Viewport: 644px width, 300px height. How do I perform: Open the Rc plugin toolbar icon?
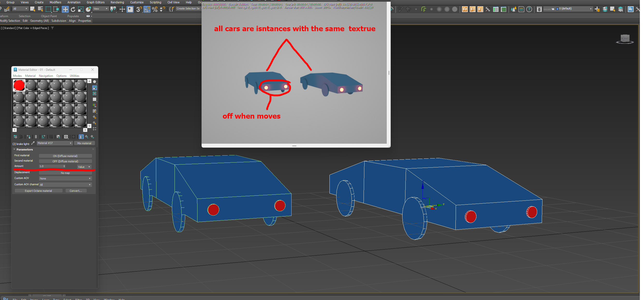[x=630, y=9]
